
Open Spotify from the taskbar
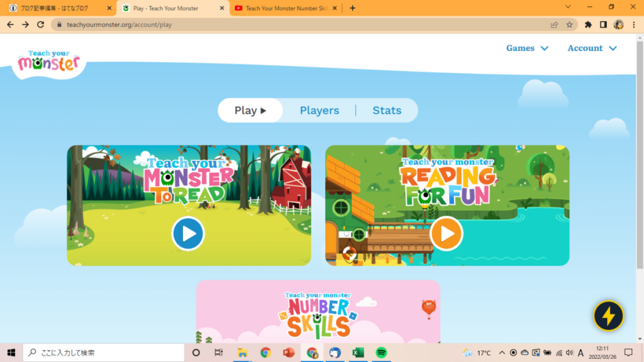click(381, 353)
